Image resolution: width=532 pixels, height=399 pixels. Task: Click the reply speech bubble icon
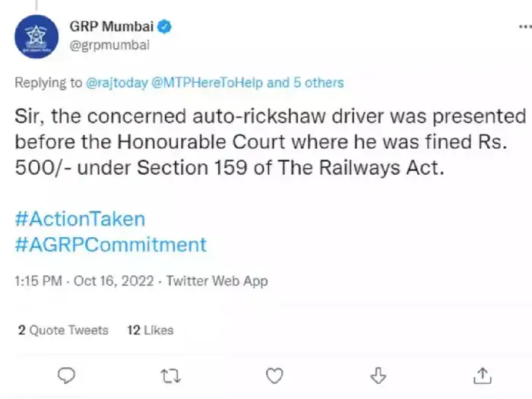[67, 375]
